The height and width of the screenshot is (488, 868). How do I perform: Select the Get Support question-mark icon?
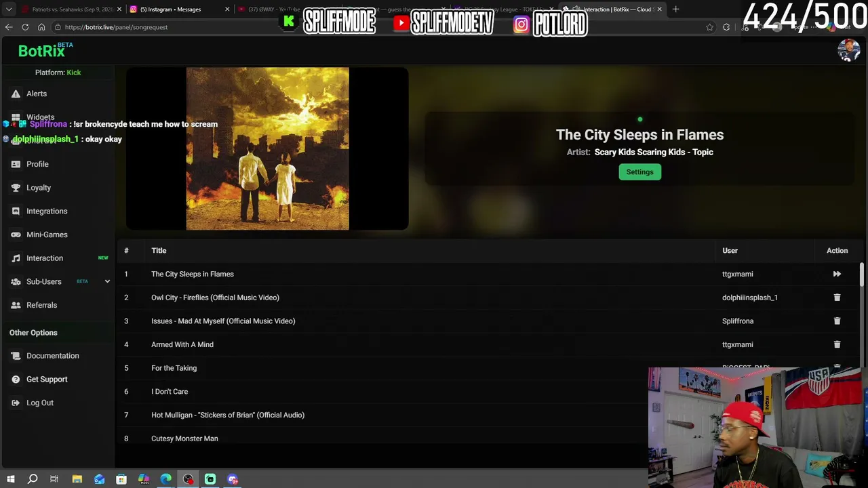tap(16, 380)
